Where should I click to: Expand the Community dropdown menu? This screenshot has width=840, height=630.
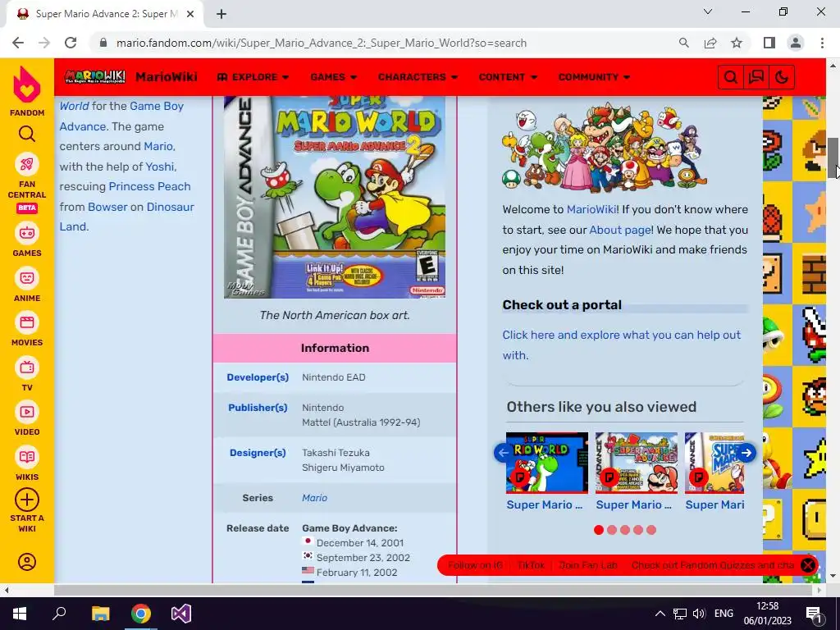coord(594,77)
